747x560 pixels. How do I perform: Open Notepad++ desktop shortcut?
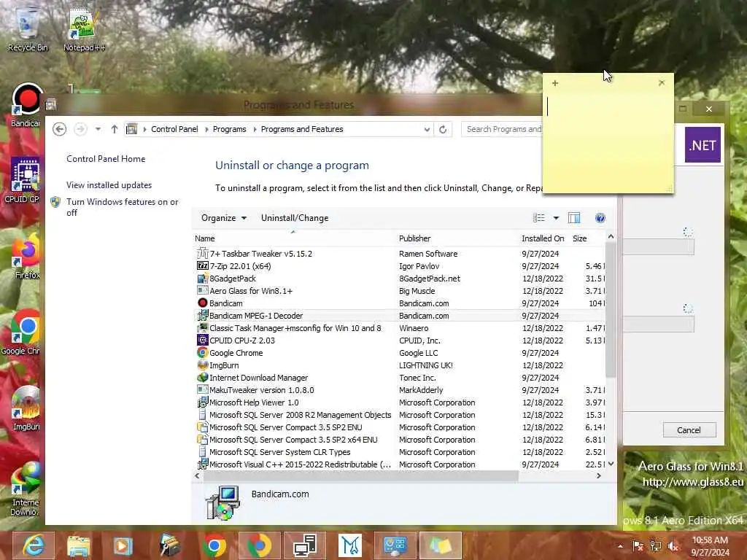[x=84, y=29]
